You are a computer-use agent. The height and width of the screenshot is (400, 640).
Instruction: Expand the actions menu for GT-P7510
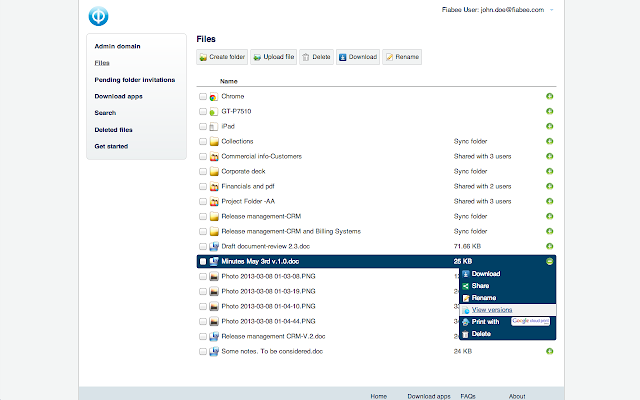(x=549, y=111)
